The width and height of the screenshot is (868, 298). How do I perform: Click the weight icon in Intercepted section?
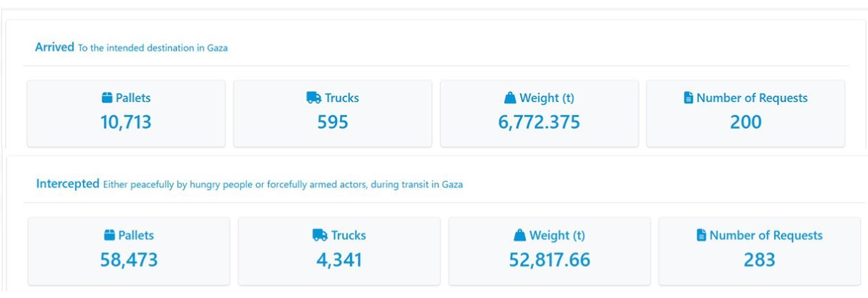coord(519,235)
